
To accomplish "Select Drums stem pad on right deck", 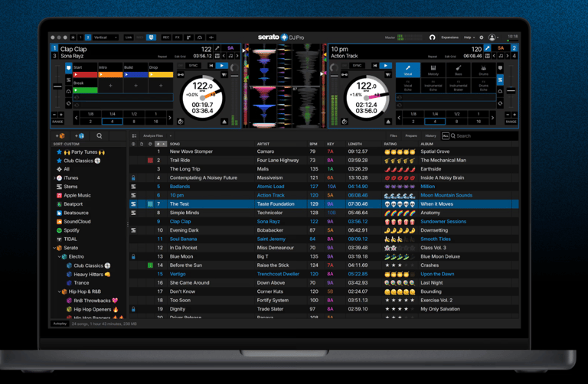I will coord(483,70).
